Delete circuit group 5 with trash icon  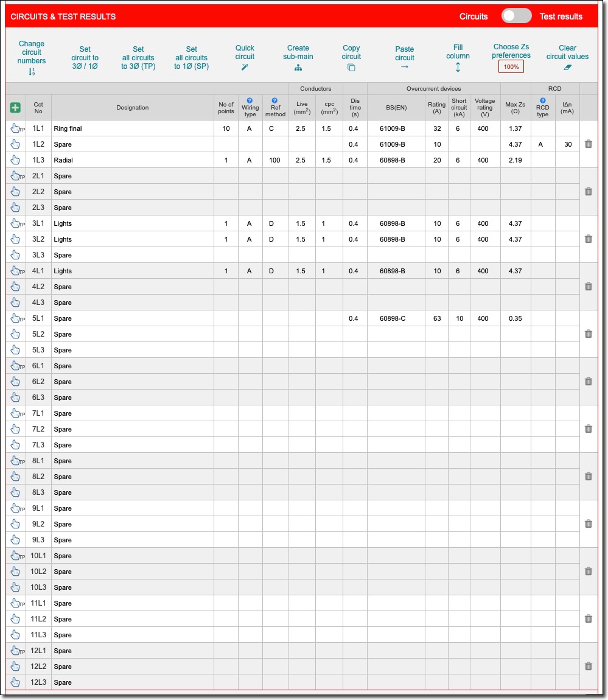coord(589,334)
